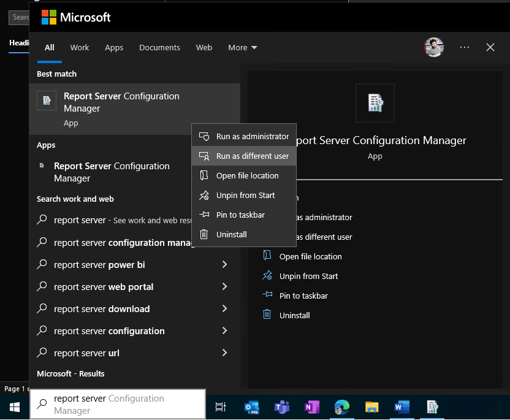Open Report Server Configuration Manager taskbar icon
The image size is (510, 420).
432,407
